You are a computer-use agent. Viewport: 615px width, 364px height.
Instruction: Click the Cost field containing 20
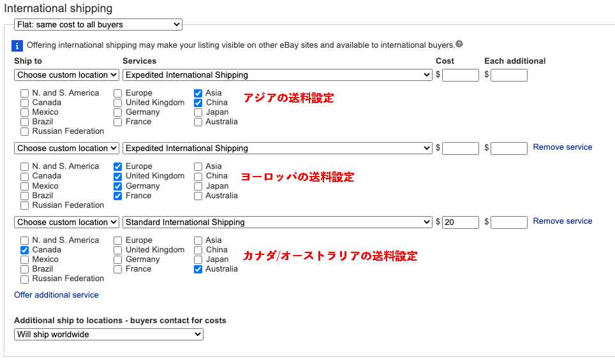(461, 222)
